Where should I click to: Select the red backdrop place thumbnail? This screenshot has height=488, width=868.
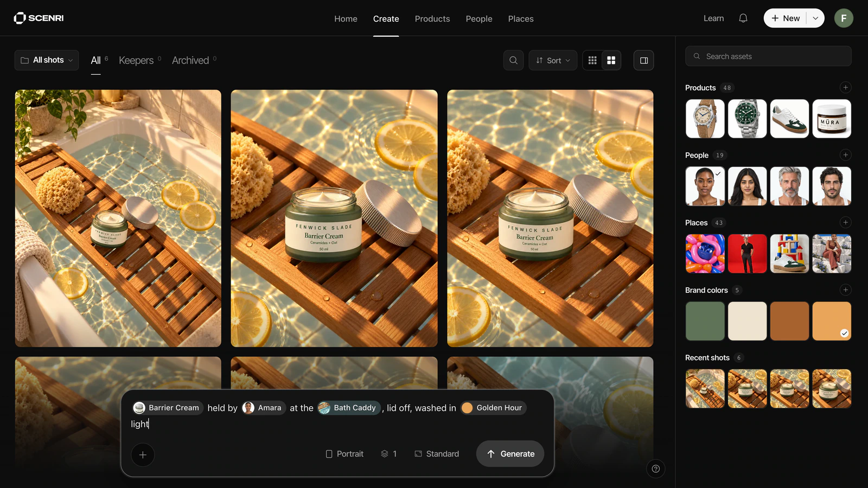[x=747, y=254]
